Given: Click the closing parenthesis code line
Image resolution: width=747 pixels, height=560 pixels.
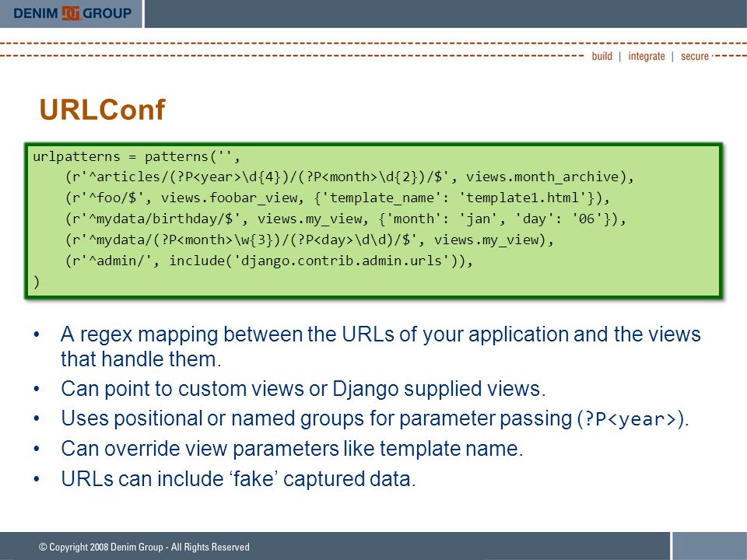Looking at the screenshot, I should tap(37, 282).
